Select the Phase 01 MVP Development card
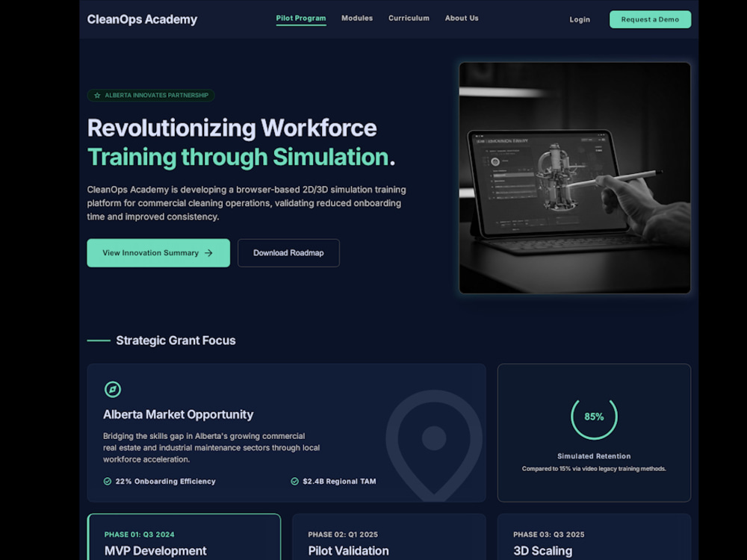The height and width of the screenshot is (560, 747). click(184, 537)
